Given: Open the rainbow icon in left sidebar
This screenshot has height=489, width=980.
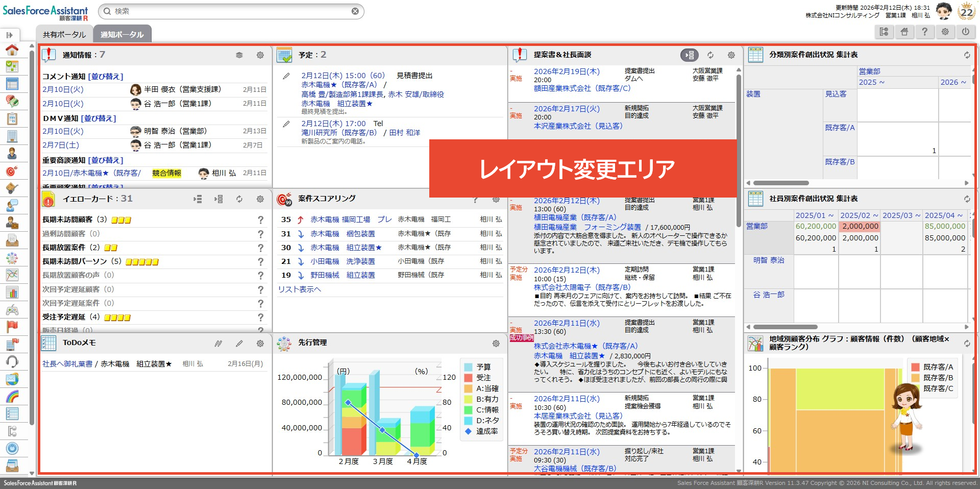Looking at the screenshot, I should (12, 397).
